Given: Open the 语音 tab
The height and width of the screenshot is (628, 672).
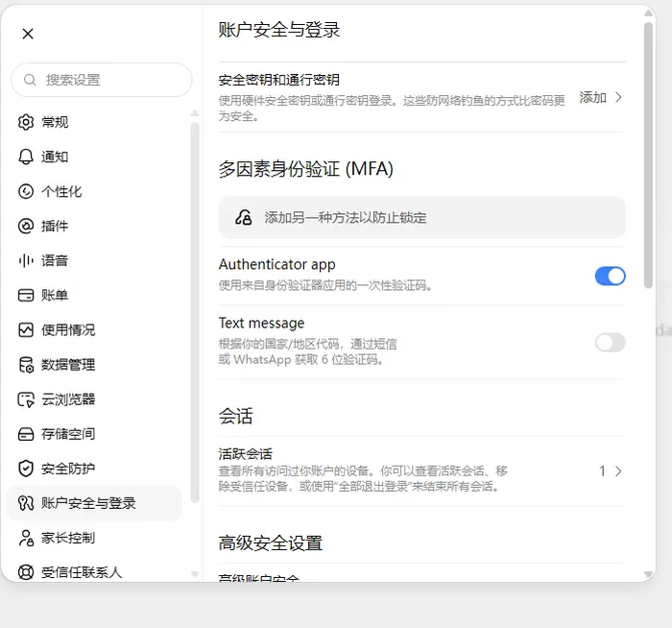Looking at the screenshot, I should [94, 260].
